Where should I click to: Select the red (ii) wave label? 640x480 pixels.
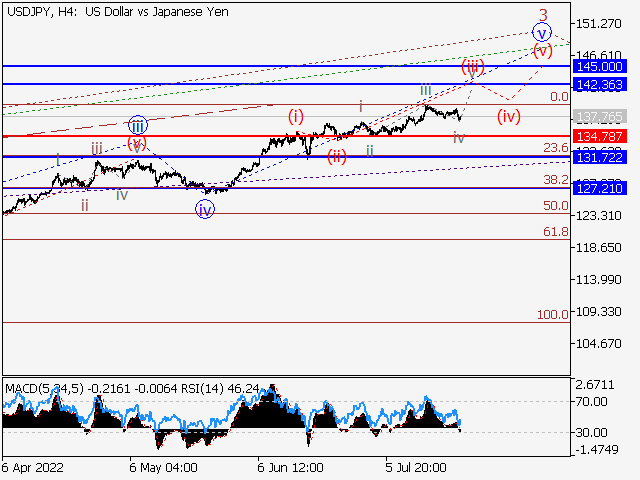[337, 156]
